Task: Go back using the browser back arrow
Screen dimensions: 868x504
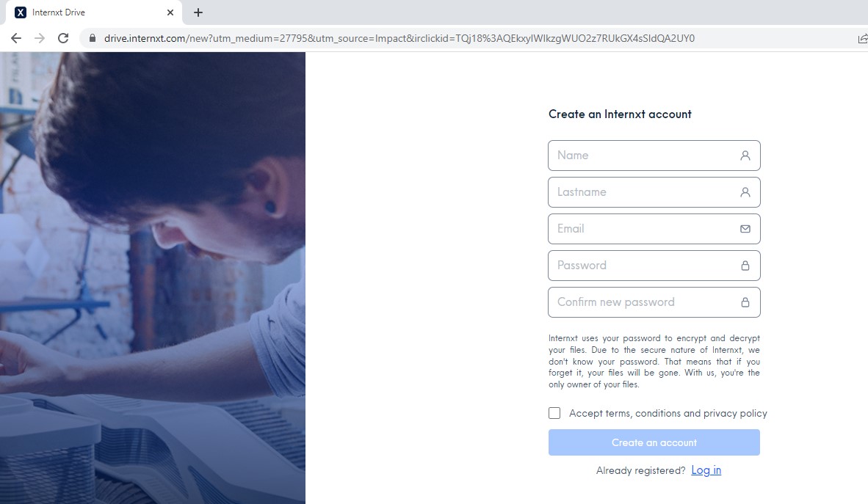Action: (16, 38)
